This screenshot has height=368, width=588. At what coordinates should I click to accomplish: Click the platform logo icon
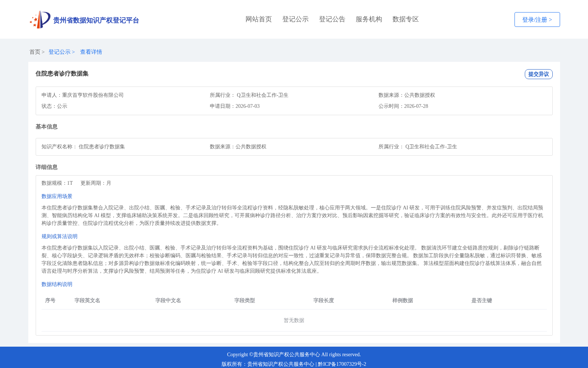(x=40, y=20)
